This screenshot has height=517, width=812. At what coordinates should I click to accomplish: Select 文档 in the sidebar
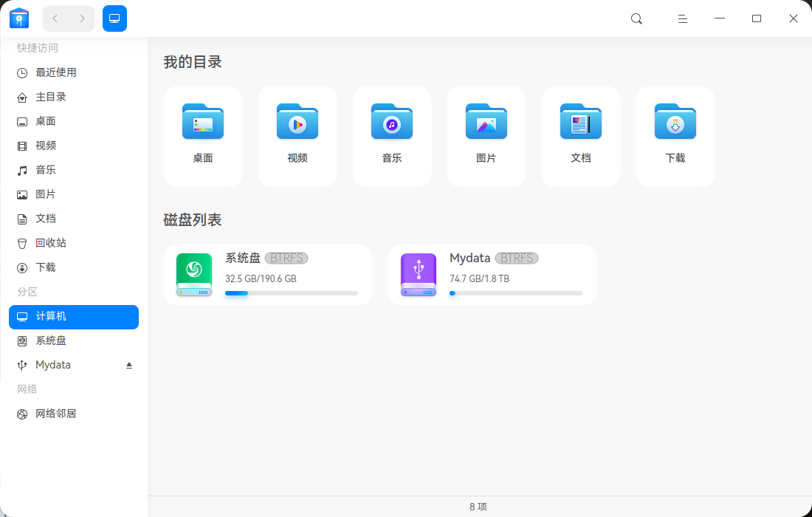[74, 219]
